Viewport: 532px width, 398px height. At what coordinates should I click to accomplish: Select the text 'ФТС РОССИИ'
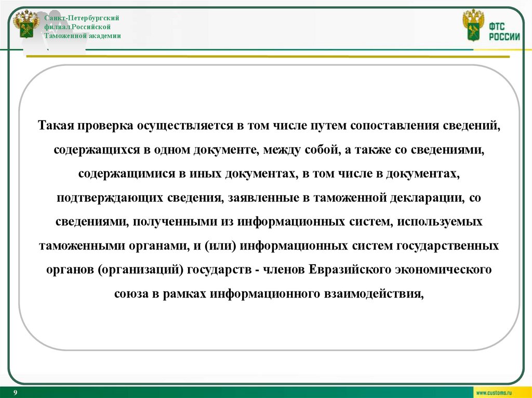(x=504, y=32)
